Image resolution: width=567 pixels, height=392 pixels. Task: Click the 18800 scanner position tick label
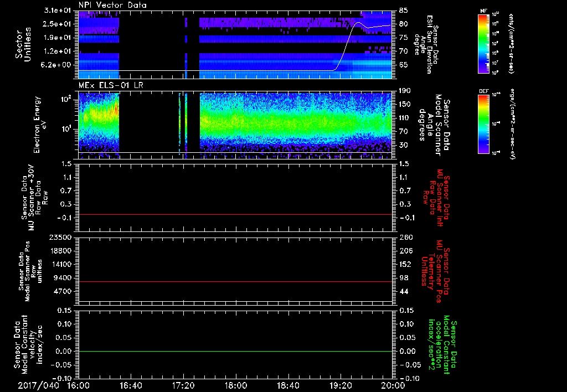(x=60, y=251)
